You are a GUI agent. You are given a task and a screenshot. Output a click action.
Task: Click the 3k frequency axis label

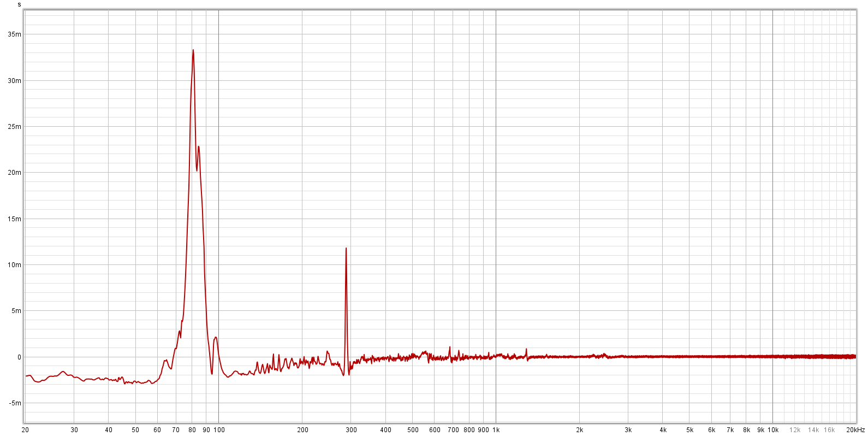628,430
